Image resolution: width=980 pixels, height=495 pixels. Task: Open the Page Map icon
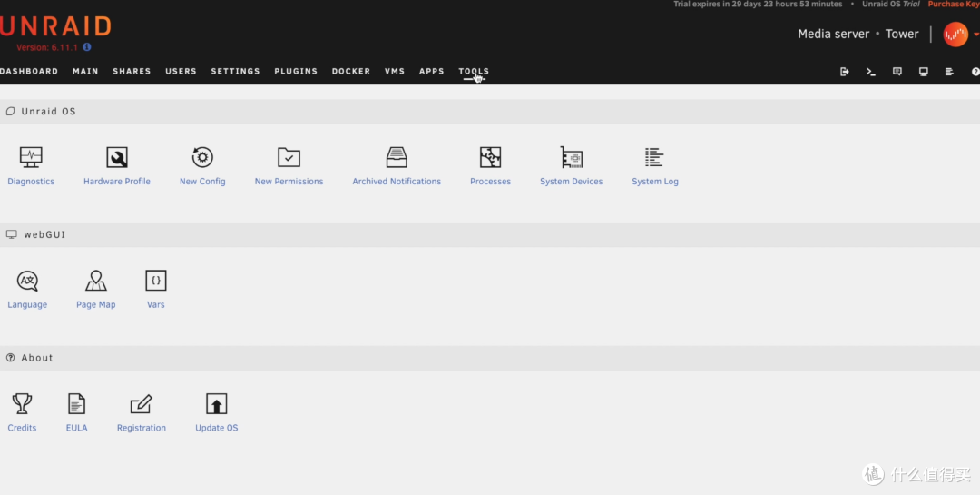95,282
